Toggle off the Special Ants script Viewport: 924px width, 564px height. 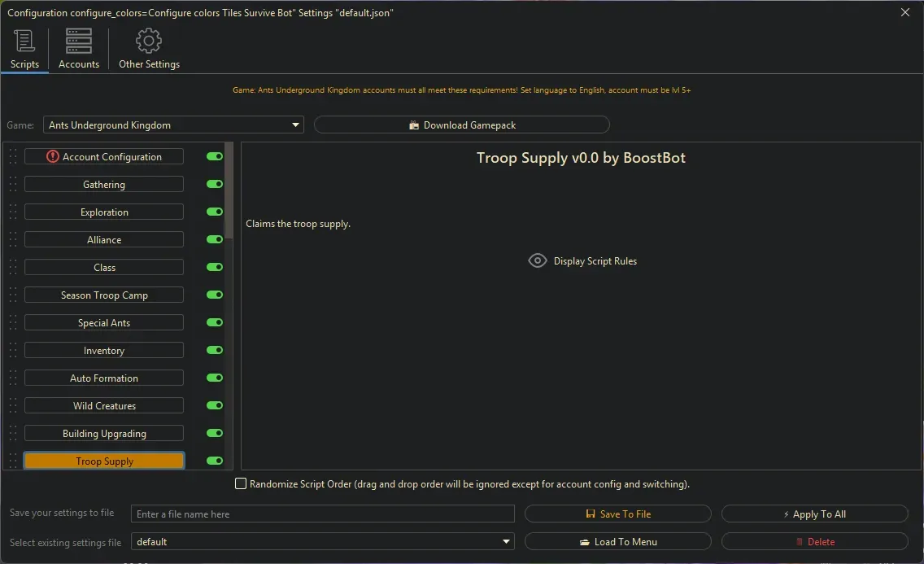[215, 323]
